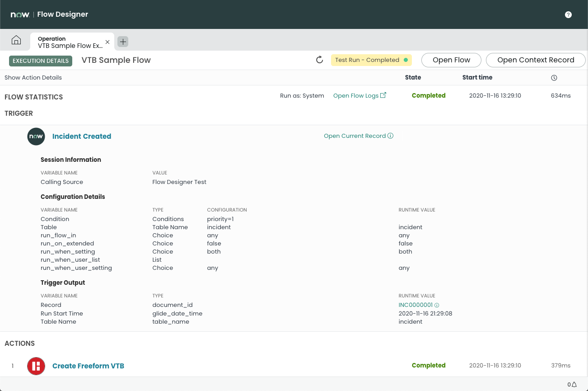This screenshot has width=588, height=391.
Task: Click the 379ms action duration
Action: click(x=561, y=366)
